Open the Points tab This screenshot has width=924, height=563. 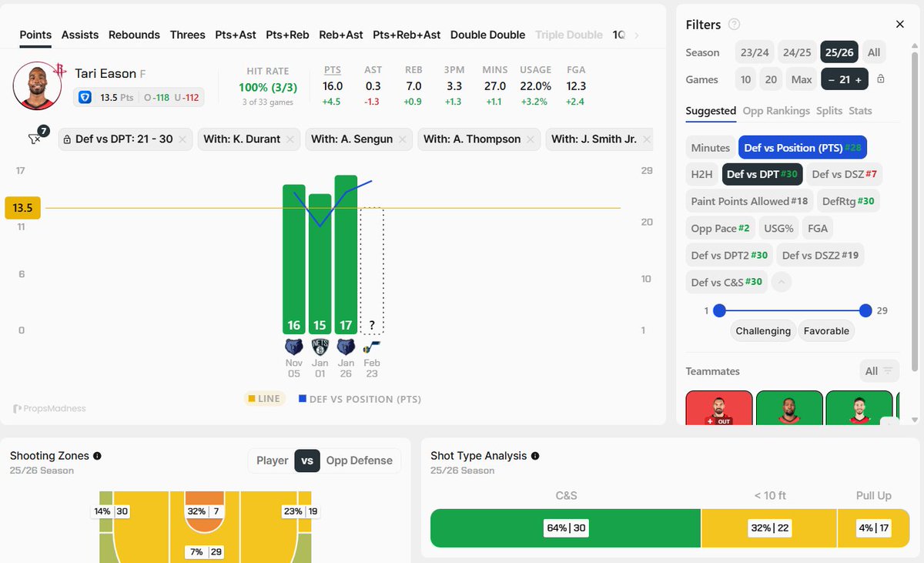35,35
